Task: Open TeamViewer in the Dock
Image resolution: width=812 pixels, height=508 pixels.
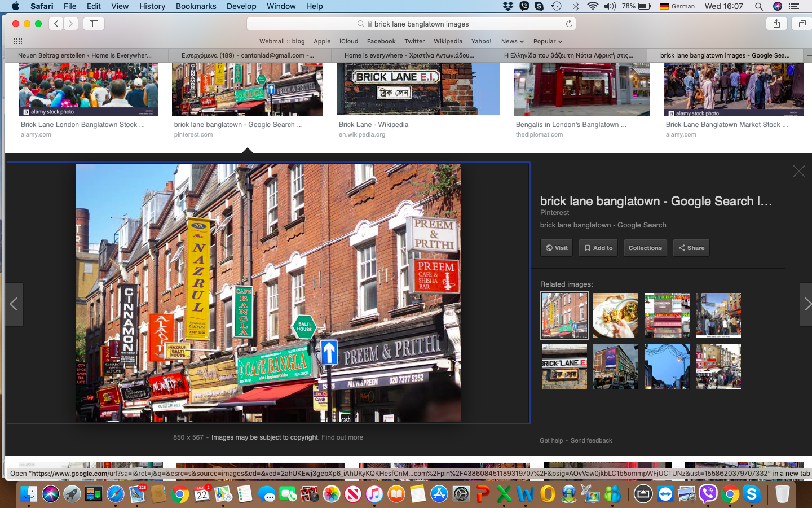Action: (665, 494)
